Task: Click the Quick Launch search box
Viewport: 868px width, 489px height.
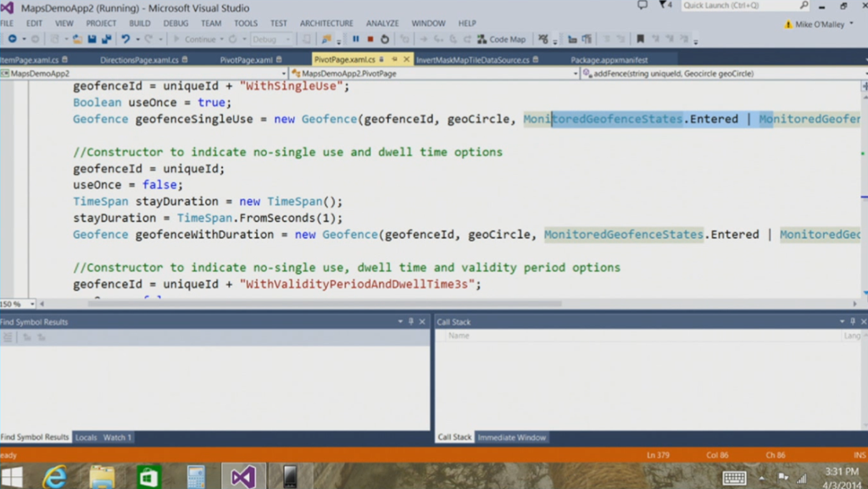Action: click(744, 6)
